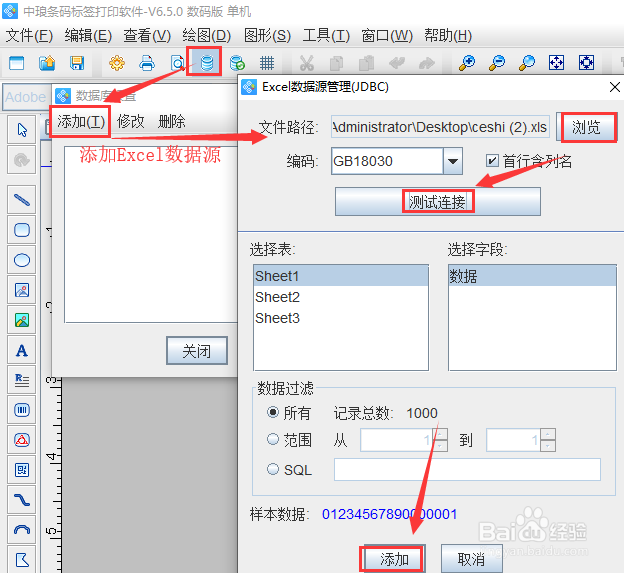Click 添加(T) in database settings window
Screen dimensions: 624x573
point(81,121)
